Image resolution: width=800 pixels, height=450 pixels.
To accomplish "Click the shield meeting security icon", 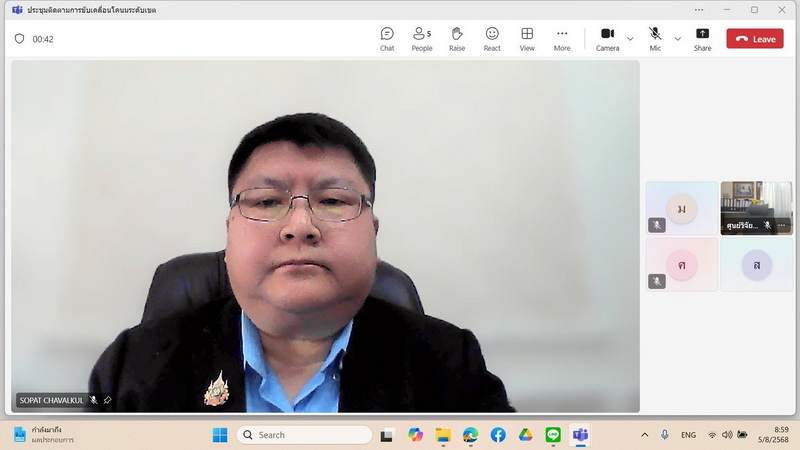I will (x=19, y=39).
